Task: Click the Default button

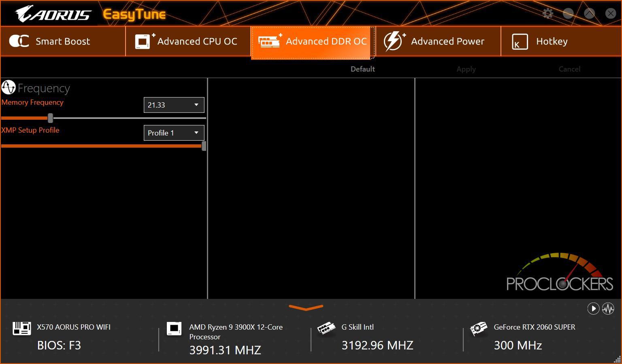Action: (362, 69)
